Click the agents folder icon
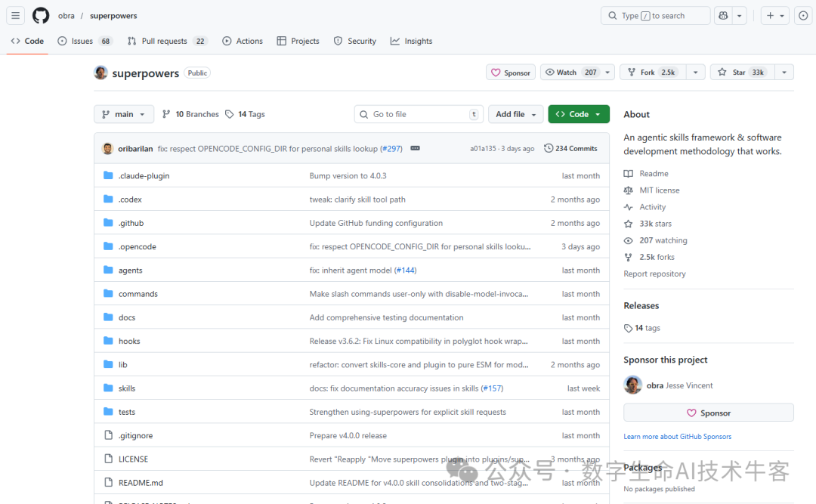Screen dimensions: 816x504 point(108,270)
